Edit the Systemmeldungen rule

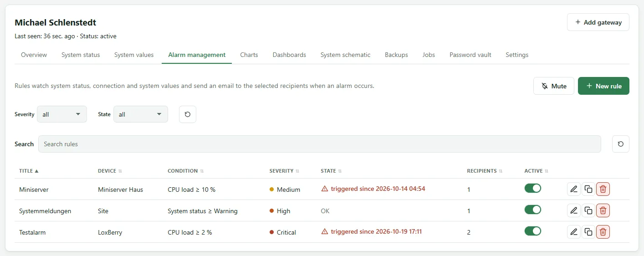(574, 210)
